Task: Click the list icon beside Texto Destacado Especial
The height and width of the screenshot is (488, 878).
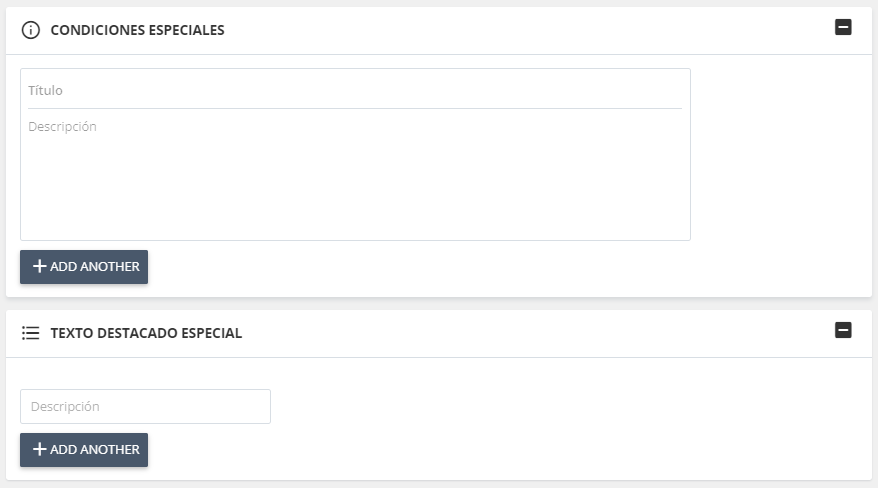Action: coord(30,333)
